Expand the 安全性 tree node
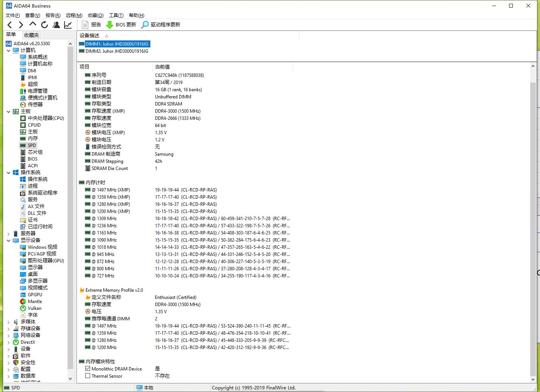Viewport: 540px width, 392px height. (9, 362)
